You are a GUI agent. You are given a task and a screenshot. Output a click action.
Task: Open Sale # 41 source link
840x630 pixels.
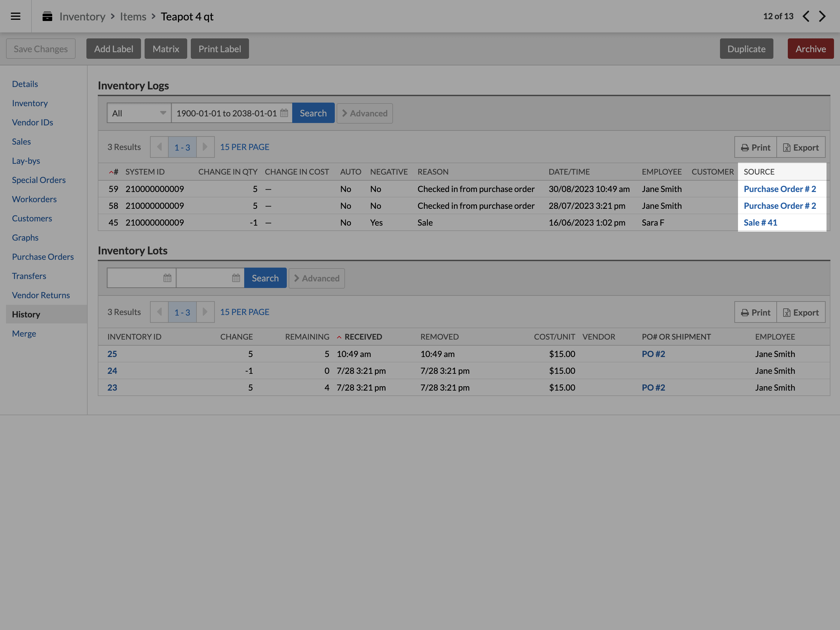point(760,223)
